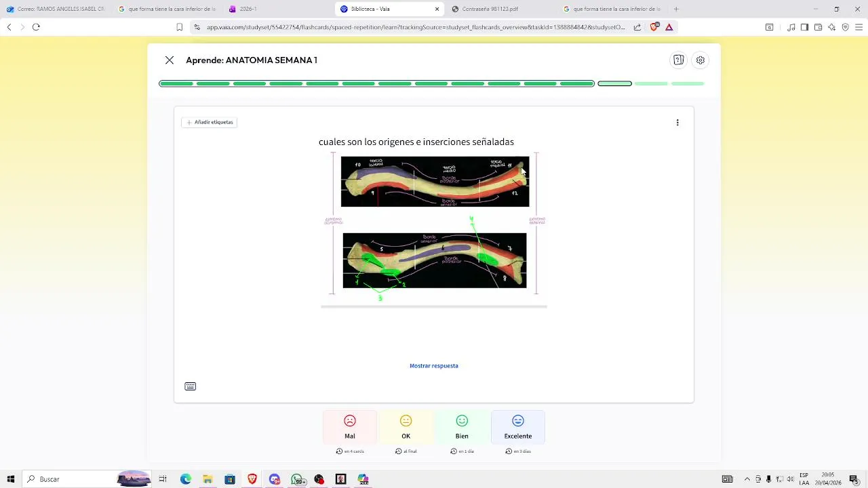This screenshot has height=488, width=868.
Task: Toggle the browser sidebar panel
Action: [804, 27]
